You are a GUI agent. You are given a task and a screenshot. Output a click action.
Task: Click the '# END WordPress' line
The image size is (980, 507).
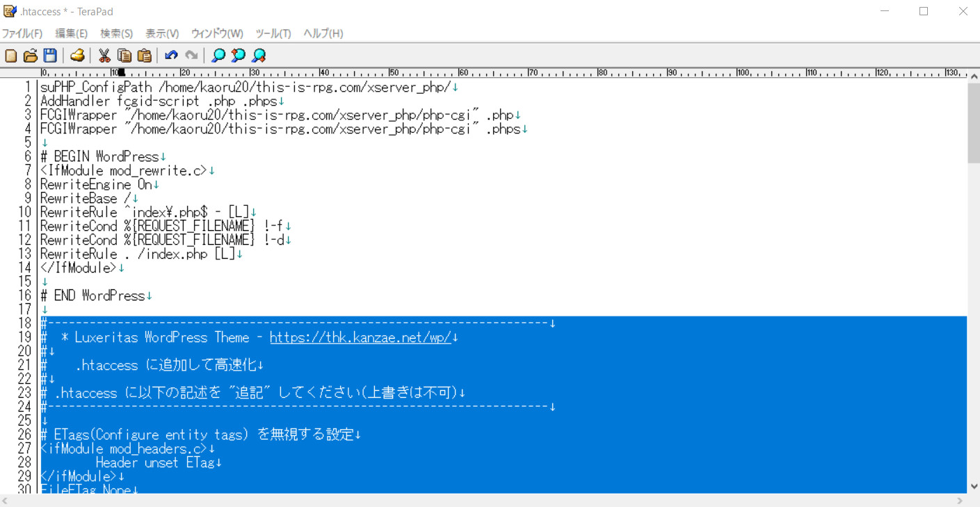[x=93, y=296]
